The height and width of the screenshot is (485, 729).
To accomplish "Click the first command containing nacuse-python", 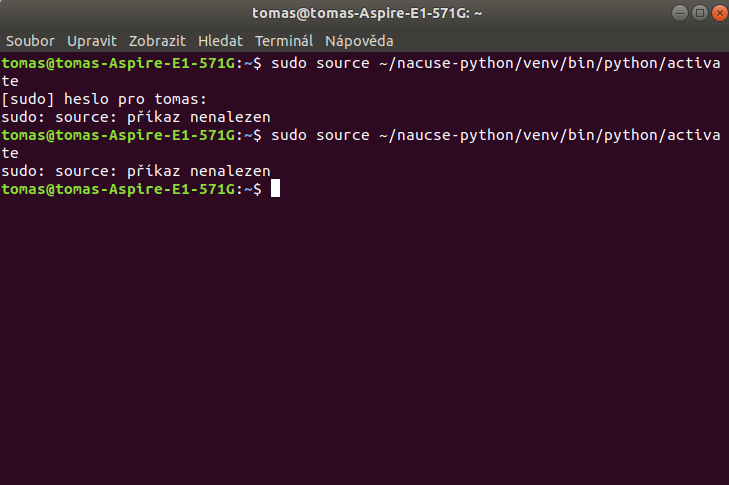I will pyautogui.click(x=496, y=63).
